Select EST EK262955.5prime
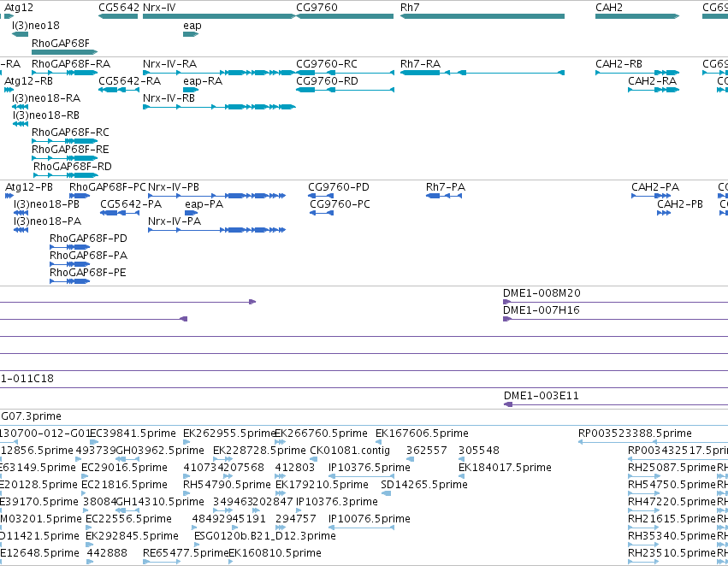The image size is (728, 566). [230, 433]
